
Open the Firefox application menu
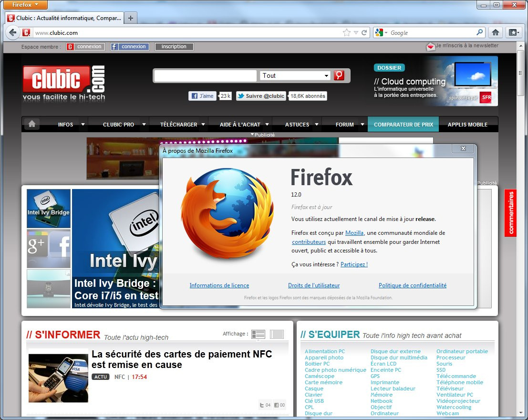25,5
